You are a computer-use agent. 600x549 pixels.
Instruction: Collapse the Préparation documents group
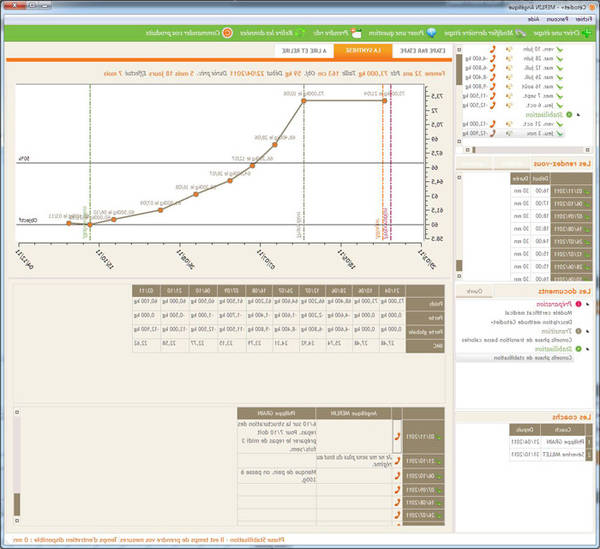pyautogui.click(x=588, y=305)
